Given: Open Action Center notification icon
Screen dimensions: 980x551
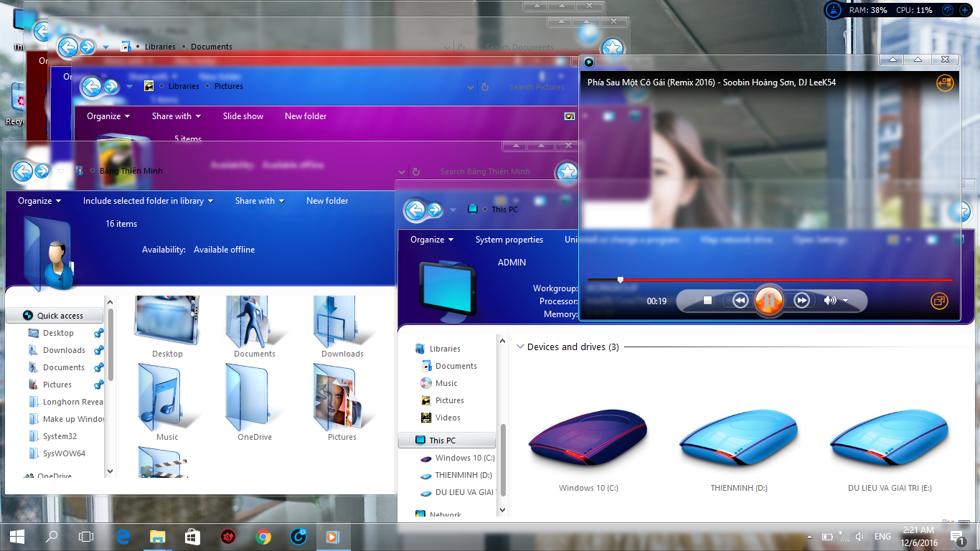Looking at the screenshot, I should [x=958, y=537].
